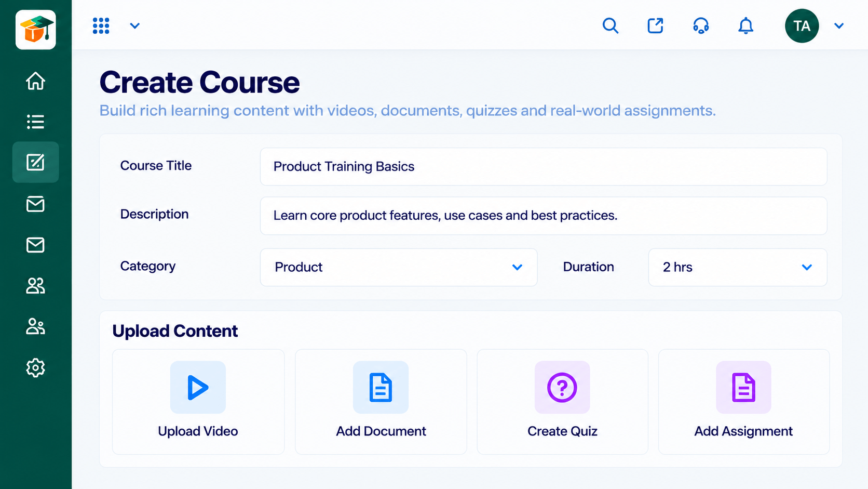The image size is (868, 489).
Task: Open Settings gear in the sidebar
Action: pos(35,367)
